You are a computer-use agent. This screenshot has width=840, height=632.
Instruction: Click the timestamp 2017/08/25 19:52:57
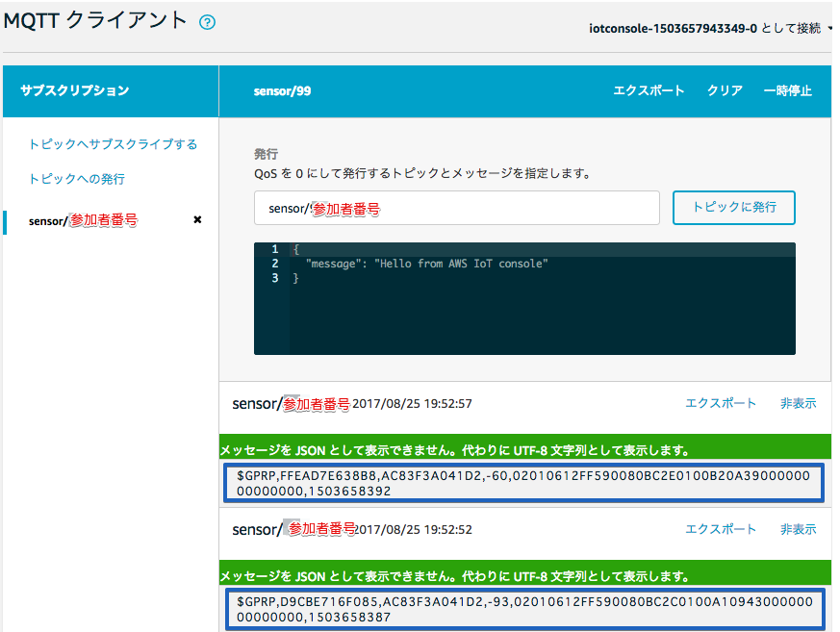[412, 404]
